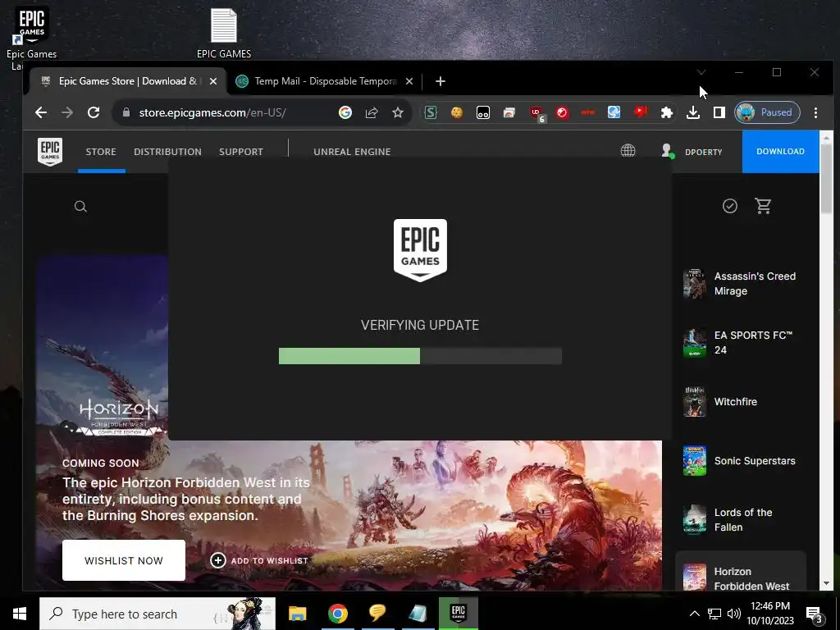Go back in Chrome browser history
This screenshot has height=630, width=840.
41,112
